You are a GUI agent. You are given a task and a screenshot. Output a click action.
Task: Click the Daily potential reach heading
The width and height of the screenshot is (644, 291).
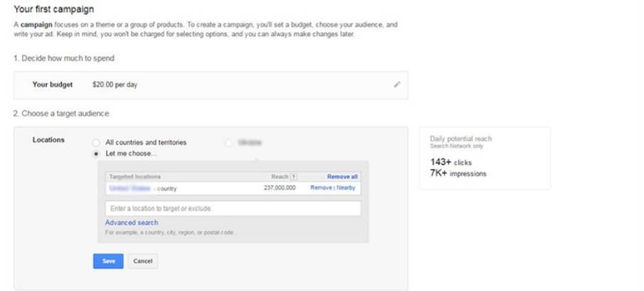(460, 139)
